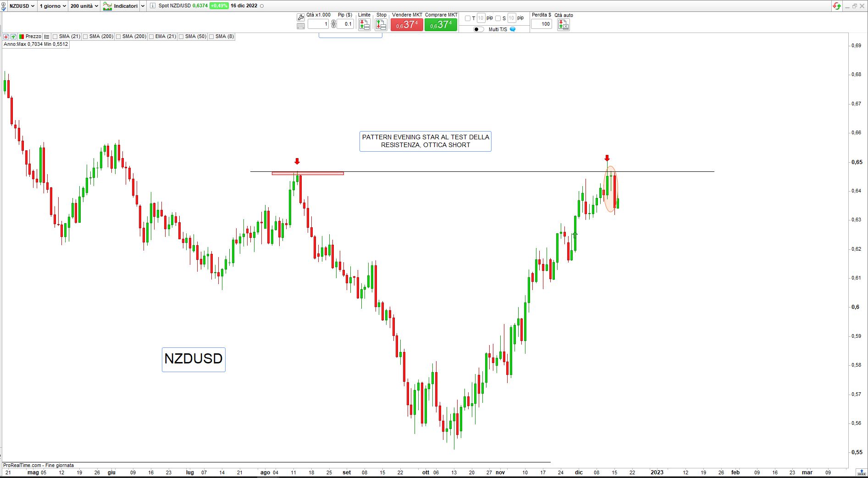Click the Limite order icon

click(x=365, y=25)
